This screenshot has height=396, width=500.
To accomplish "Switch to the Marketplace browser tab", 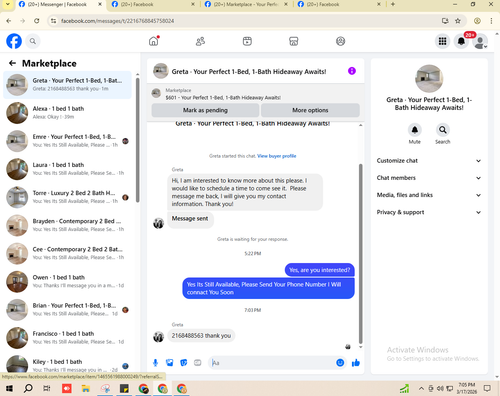I will pyautogui.click(x=245, y=5).
